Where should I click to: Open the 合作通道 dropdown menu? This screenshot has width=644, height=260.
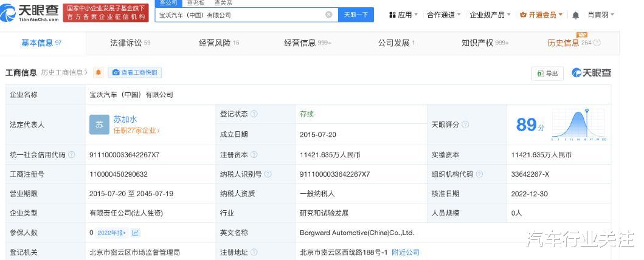coord(443,15)
